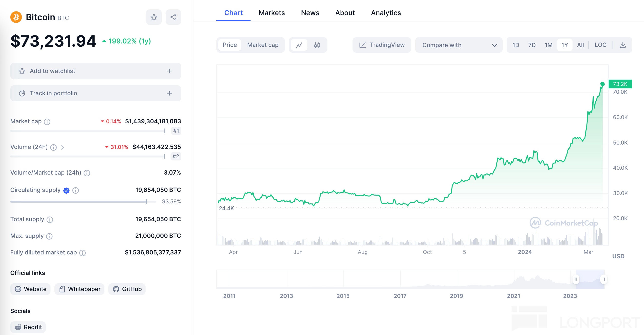This screenshot has height=335, width=644.
Task: Click the TradingView button
Action: [382, 45]
